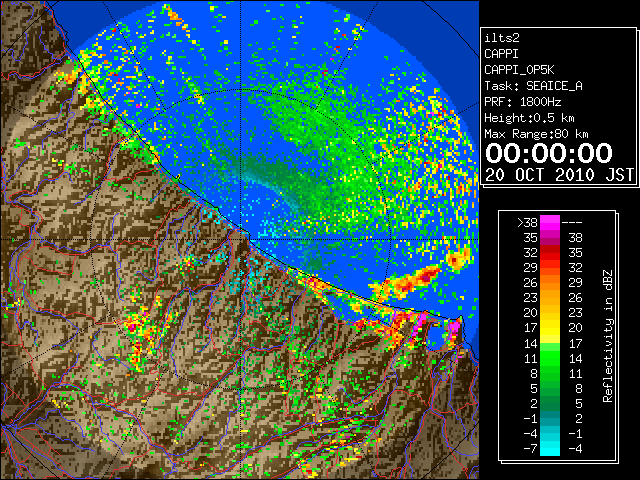The width and height of the screenshot is (640, 480).
Task: Select the '20 OCT 2010 JST' date
Action: click(x=559, y=175)
